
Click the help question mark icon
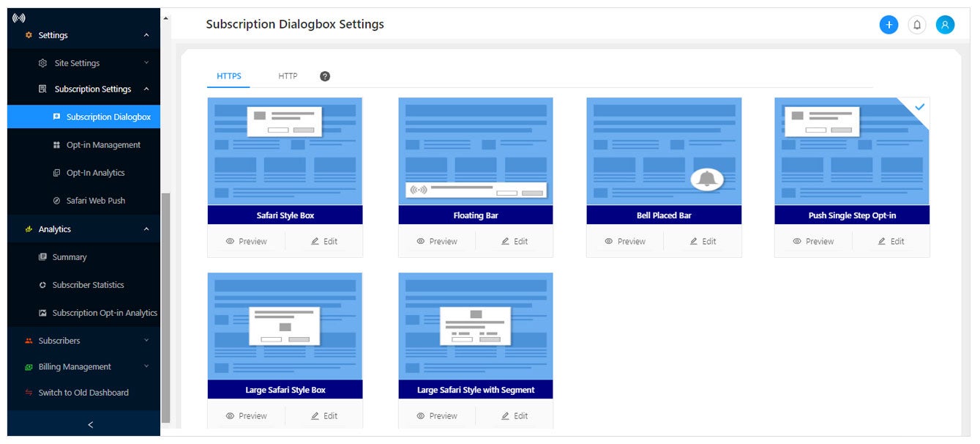coord(325,76)
